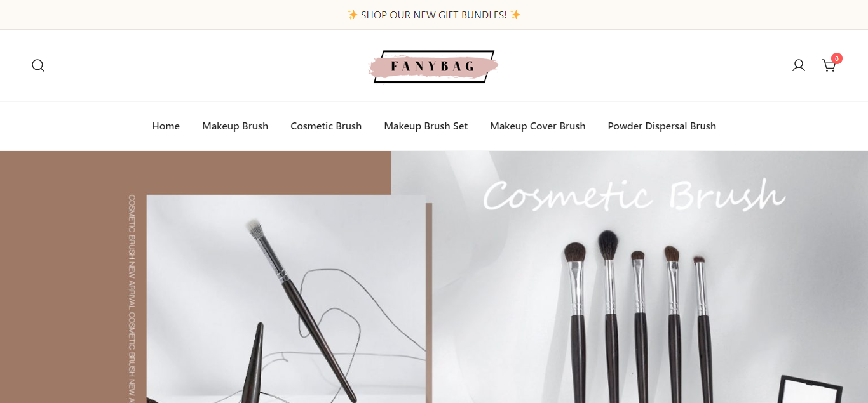868x403 pixels.
Task: Open the Makeup Brush menu item
Action: [235, 126]
